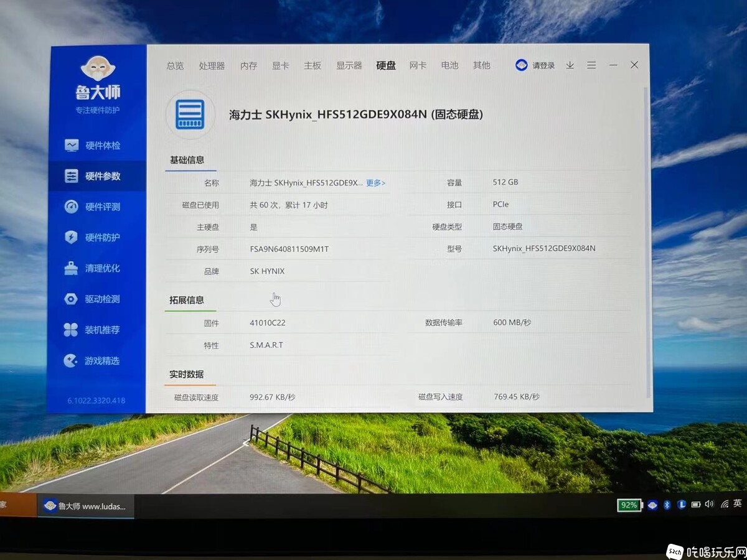This screenshot has width=747, height=560.
Task: Open the three-line menu in the title bar
Action: (x=591, y=65)
